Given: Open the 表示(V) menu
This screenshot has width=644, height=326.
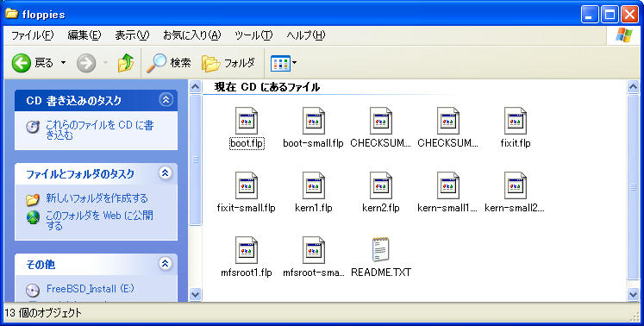Looking at the screenshot, I should (x=132, y=35).
